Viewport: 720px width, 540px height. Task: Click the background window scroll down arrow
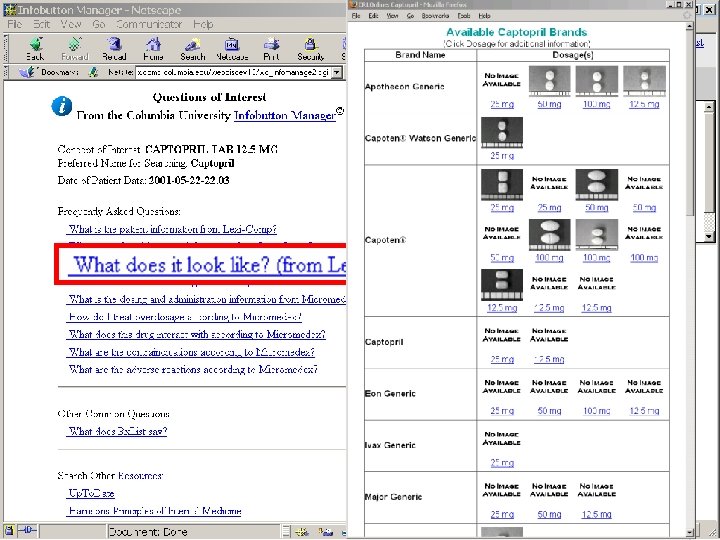(709, 237)
